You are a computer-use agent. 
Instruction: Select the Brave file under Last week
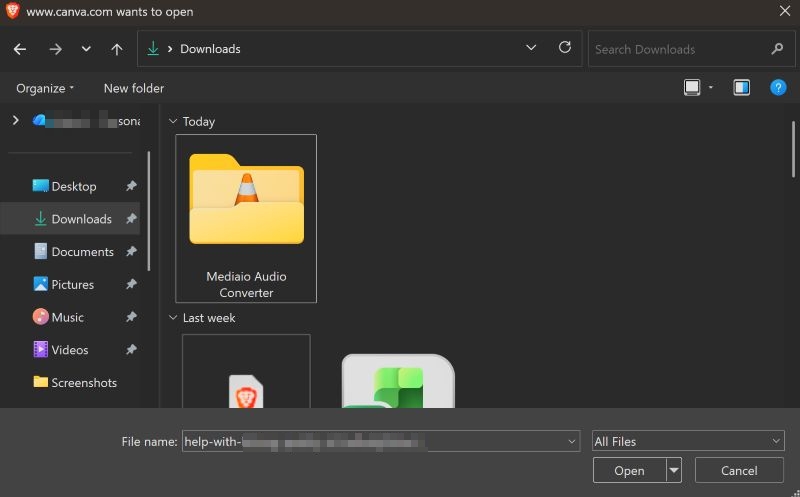pyautogui.click(x=246, y=371)
